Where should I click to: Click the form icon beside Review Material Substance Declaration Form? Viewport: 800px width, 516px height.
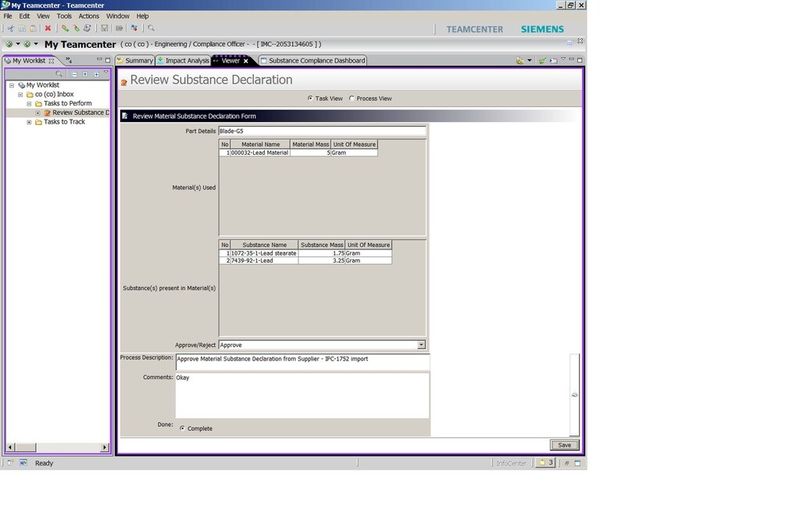[125, 116]
